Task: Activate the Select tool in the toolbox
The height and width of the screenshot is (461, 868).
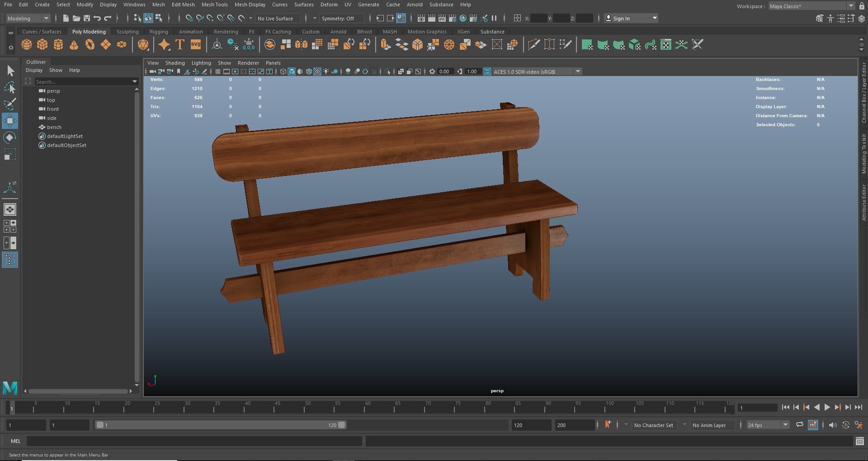Action: (10, 71)
